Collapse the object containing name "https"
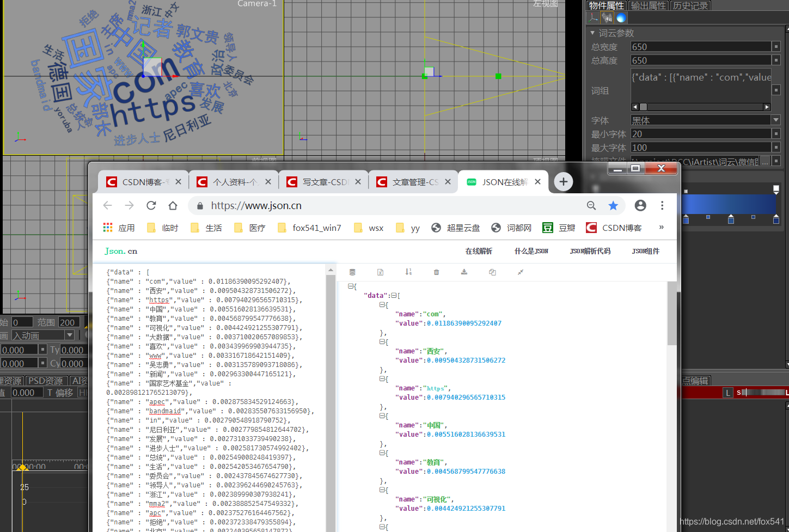This screenshot has height=532, width=789. click(382, 379)
